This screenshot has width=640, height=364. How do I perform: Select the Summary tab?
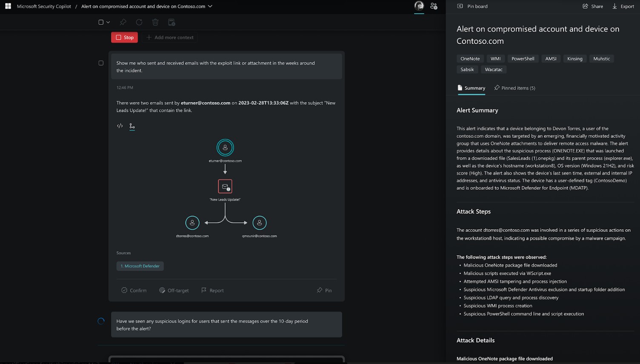tap(471, 88)
